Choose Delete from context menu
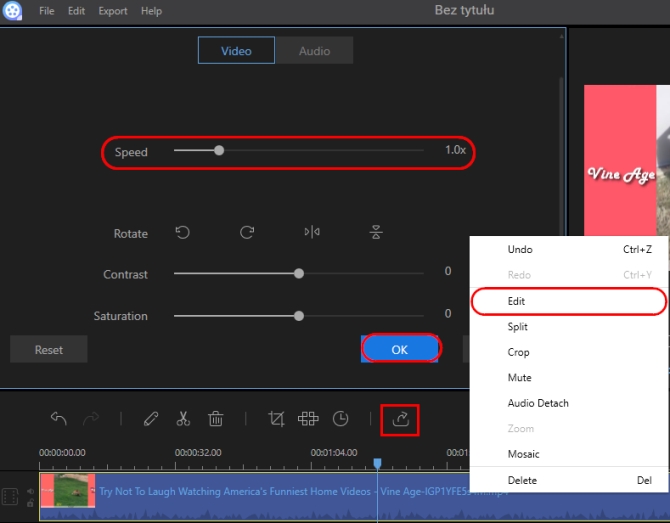This screenshot has width=670, height=523. [x=569, y=480]
